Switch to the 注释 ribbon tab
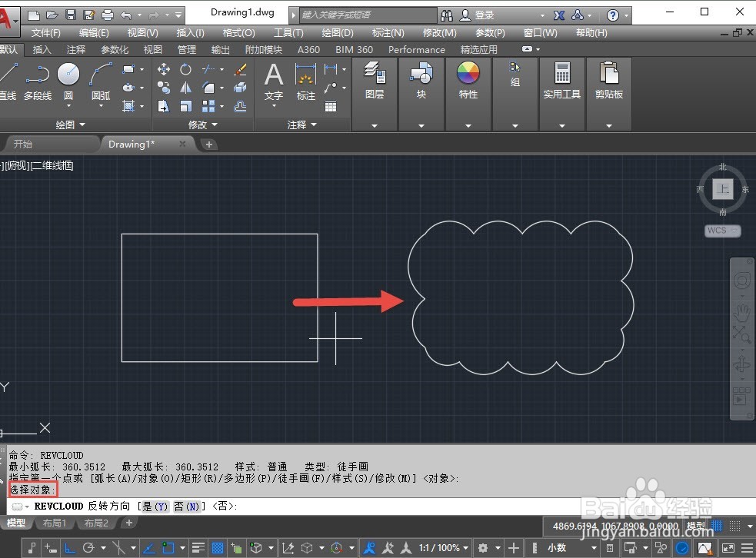Image resolution: width=756 pixels, height=558 pixels. pos(75,50)
